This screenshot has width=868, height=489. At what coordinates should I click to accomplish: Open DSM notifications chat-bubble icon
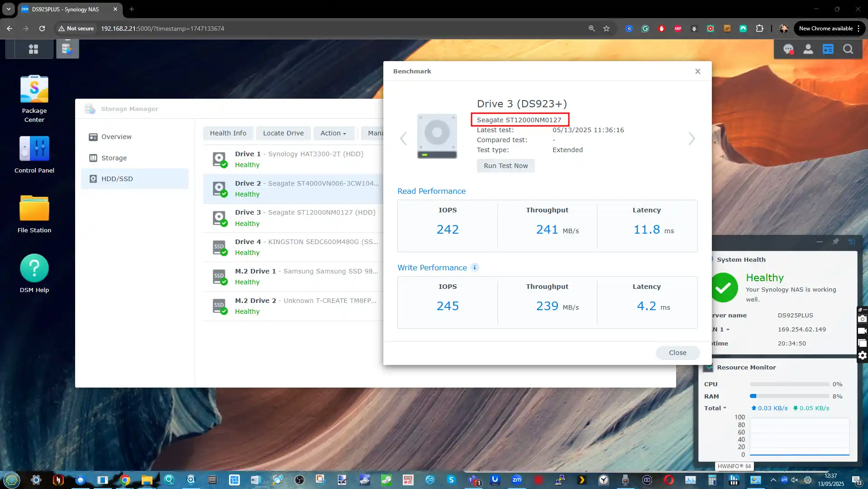pyautogui.click(x=788, y=49)
